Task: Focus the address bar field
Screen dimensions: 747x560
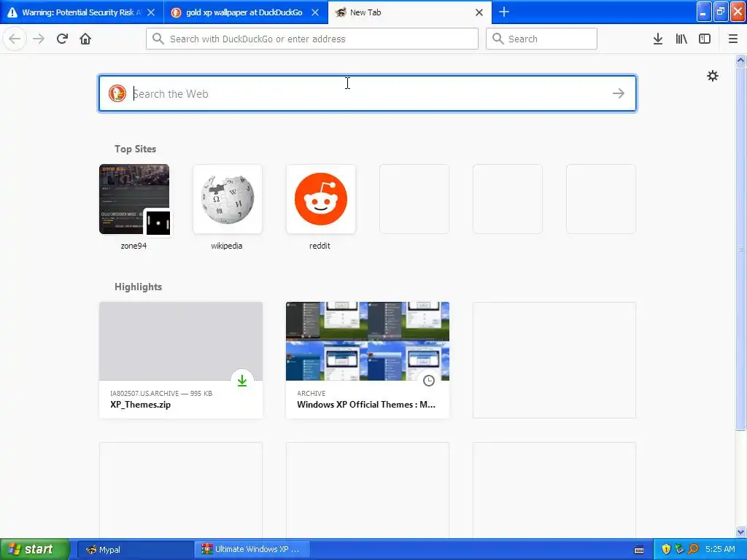Action: (312, 39)
